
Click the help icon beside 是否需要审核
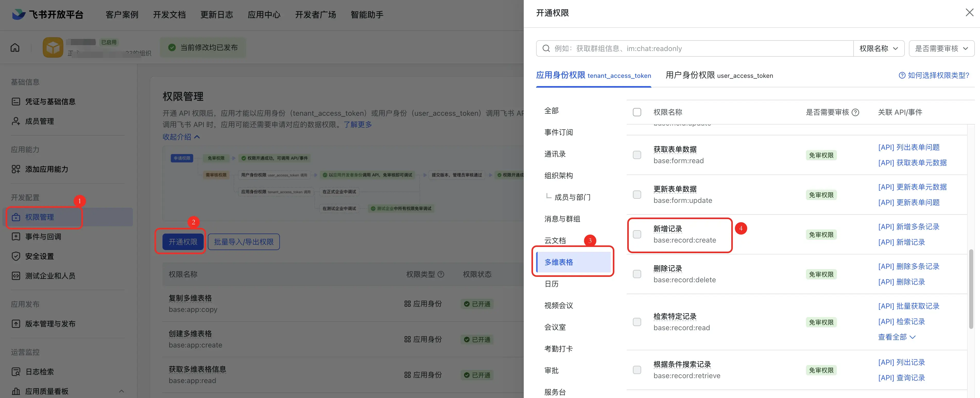click(855, 112)
